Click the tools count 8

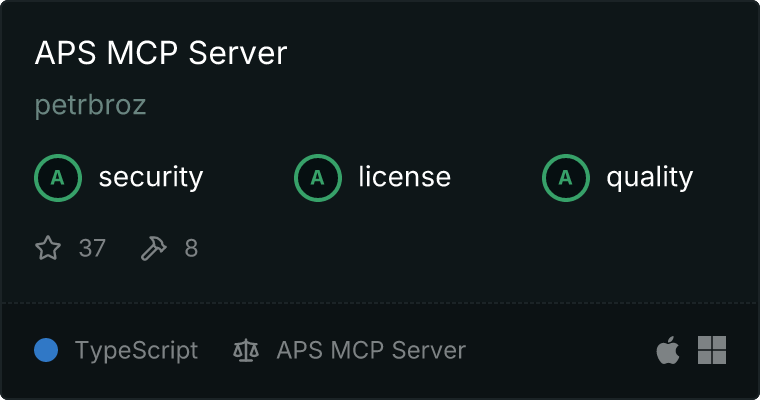click(x=191, y=248)
